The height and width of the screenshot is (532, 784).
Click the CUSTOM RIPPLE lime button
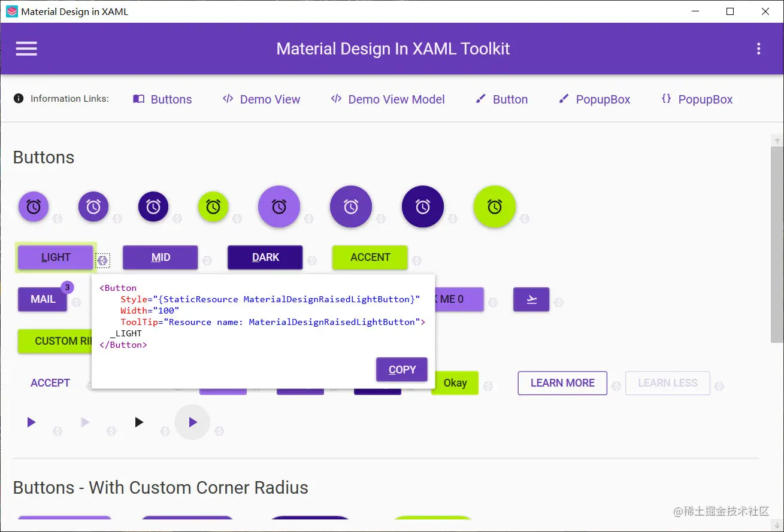(x=55, y=341)
